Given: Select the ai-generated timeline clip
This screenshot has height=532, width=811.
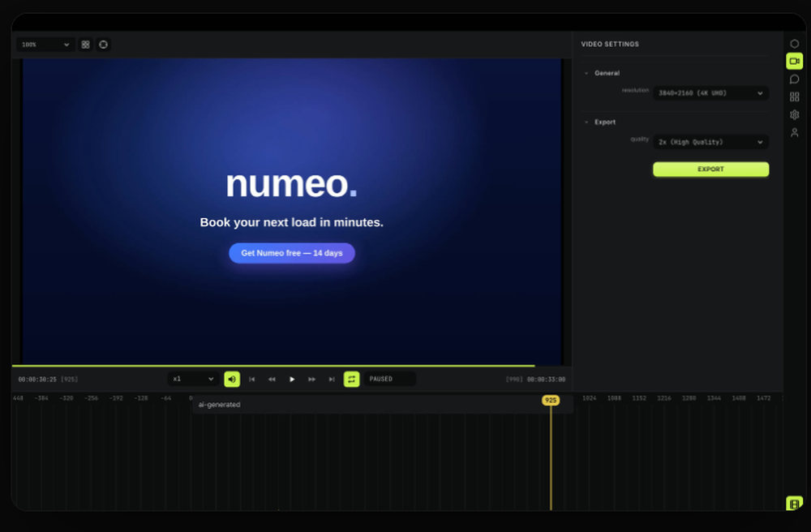Looking at the screenshot, I should click(x=383, y=405).
